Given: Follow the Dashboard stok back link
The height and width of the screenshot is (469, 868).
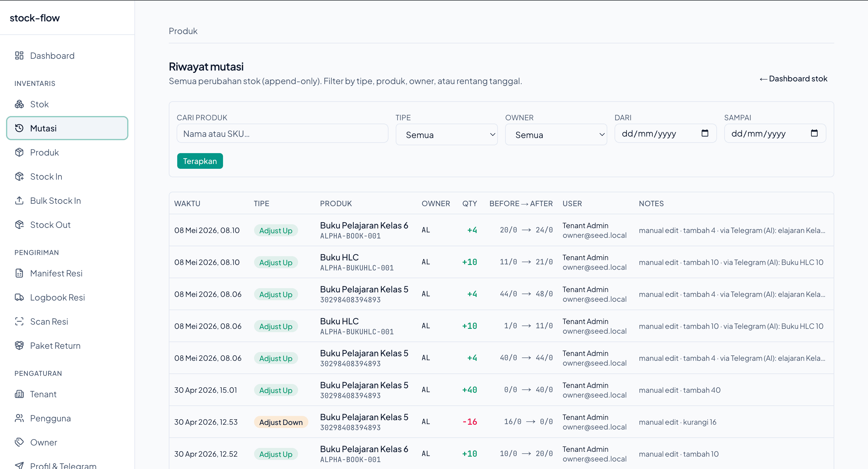Looking at the screenshot, I should (793, 78).
